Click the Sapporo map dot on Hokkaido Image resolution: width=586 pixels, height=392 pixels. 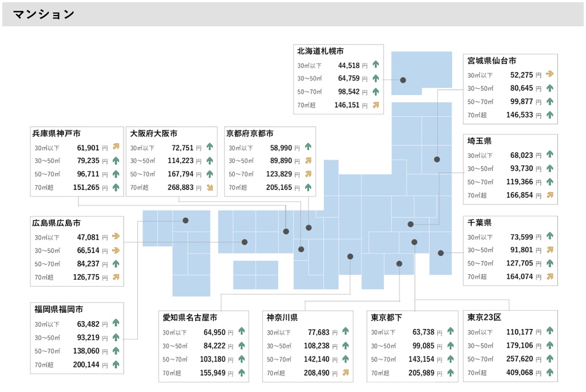(x=403, y=80)
